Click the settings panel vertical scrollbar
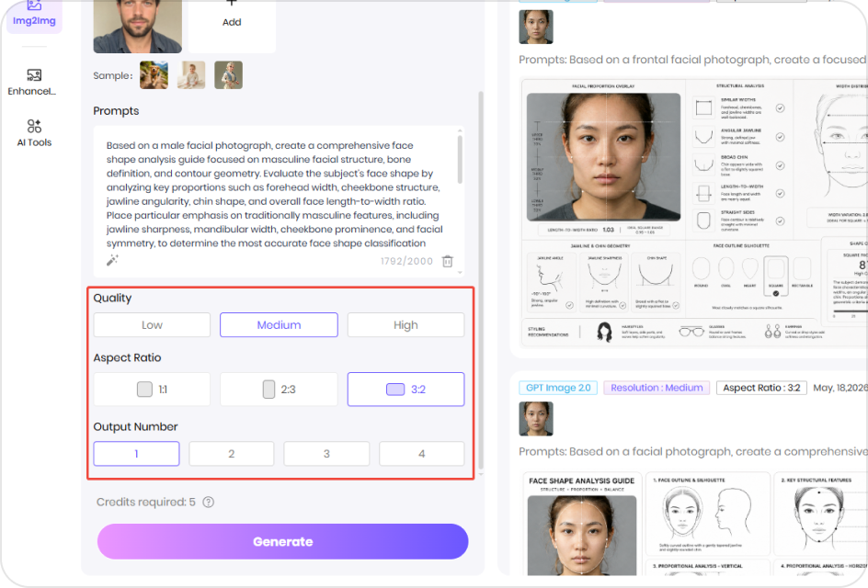This screenshot has width=868, height=588. [481, 279]
